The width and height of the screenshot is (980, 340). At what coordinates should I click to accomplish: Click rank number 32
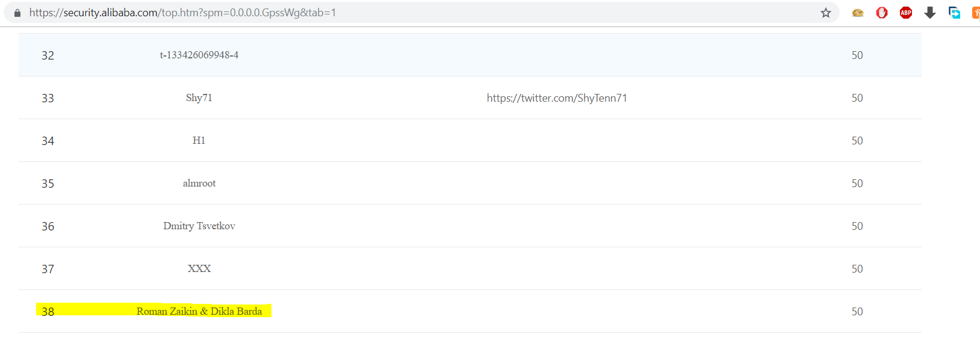click(x=48, y=55)
